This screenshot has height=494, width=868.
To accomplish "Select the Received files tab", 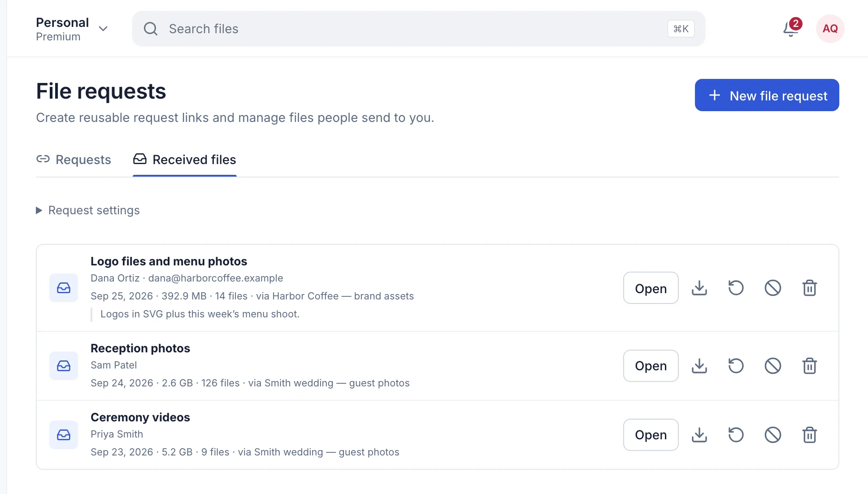I will point(185,160).
